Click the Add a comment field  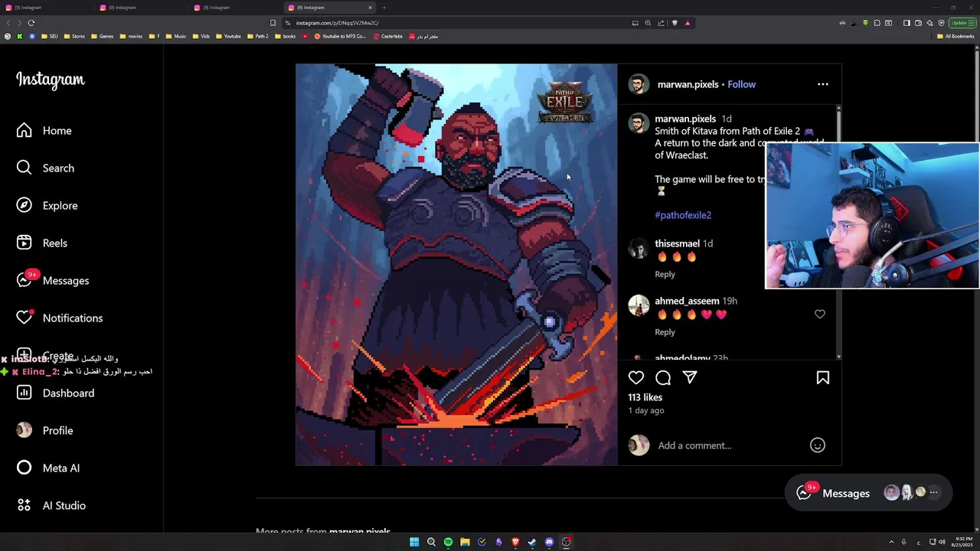727,445
